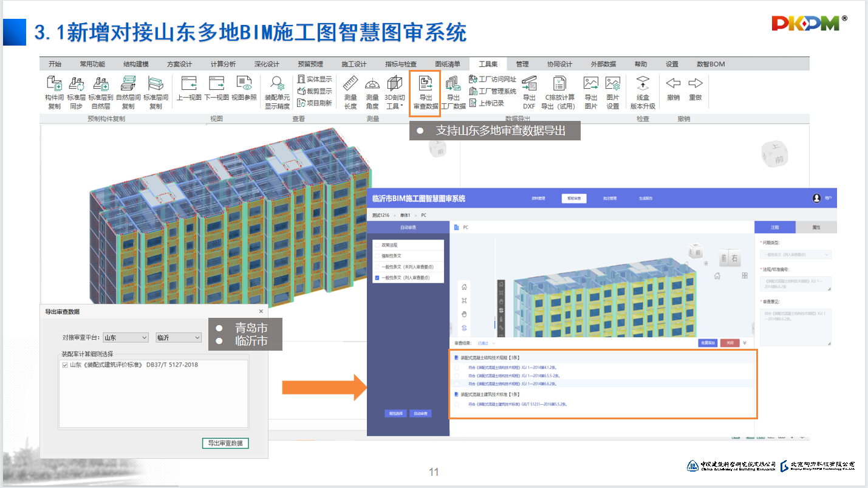Click the 导出审查数据 dialog button
This screenshot has width=868, height=488.
point(225,443)
